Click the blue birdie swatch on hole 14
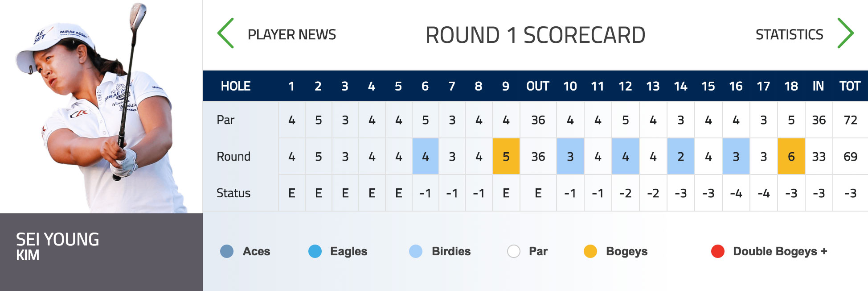Image resolution: width=868 pixels, height=291 pixels. click(x=681, y=157)
